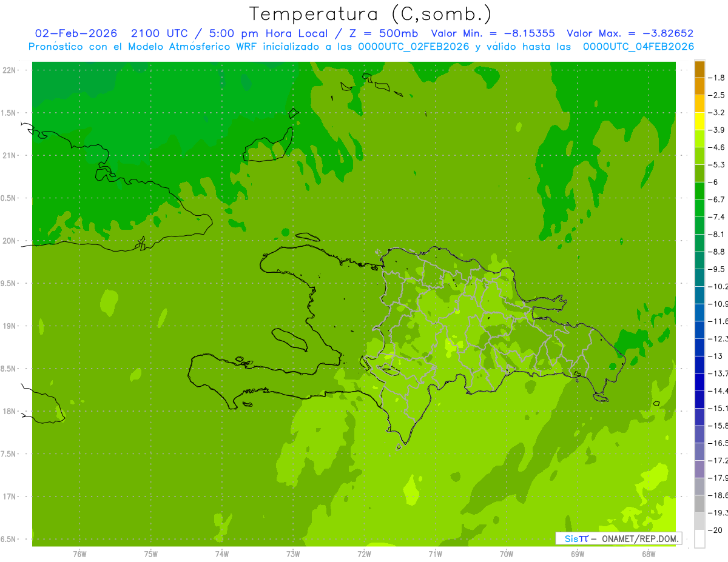
Task: Click the '68W' longitude label
Action: pos(649,554)
